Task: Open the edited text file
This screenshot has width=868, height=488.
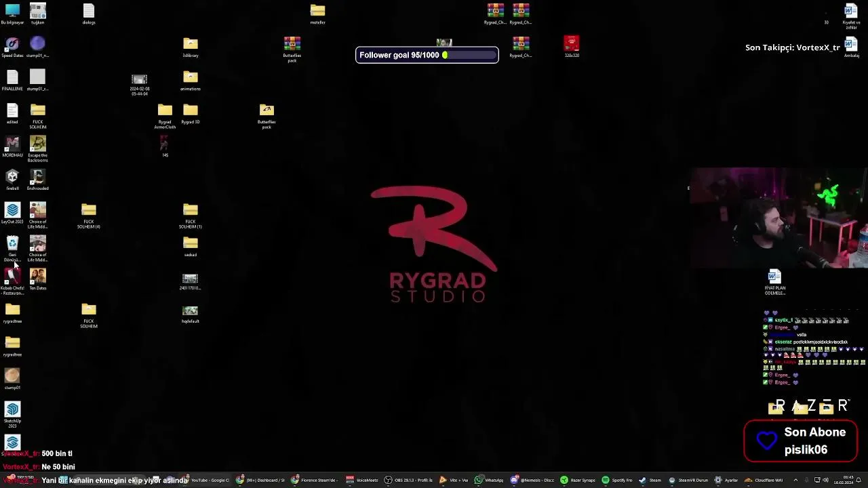Action: coord(12,113)
